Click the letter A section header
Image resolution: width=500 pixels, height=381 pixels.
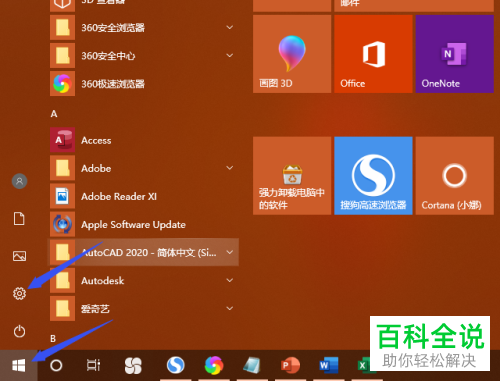54,114
